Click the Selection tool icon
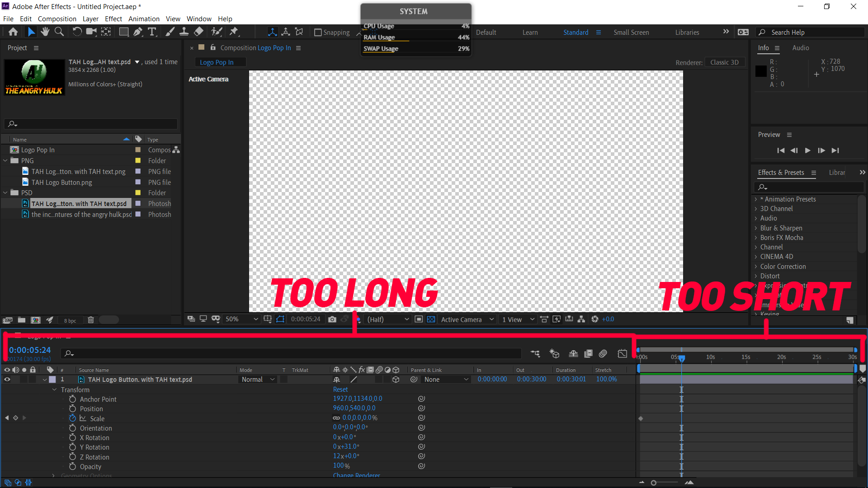The image size is (868, 488). [x=32, y=32]
